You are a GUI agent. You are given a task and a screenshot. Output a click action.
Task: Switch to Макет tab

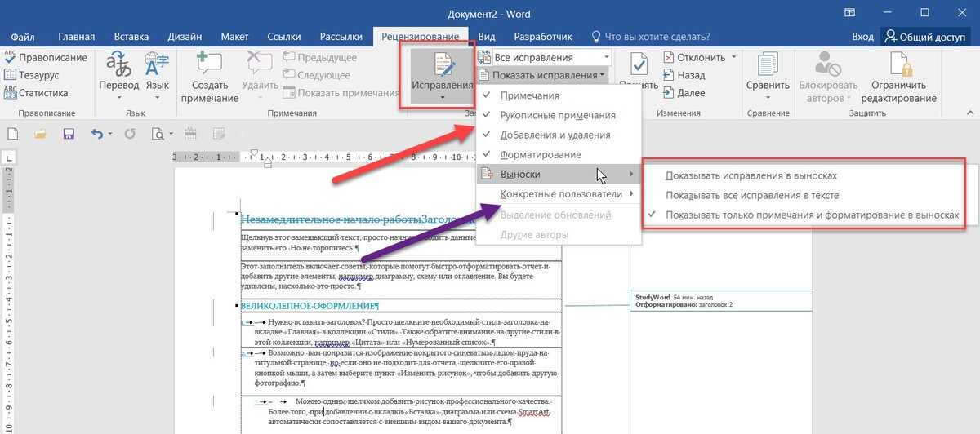tap(235, 37)
